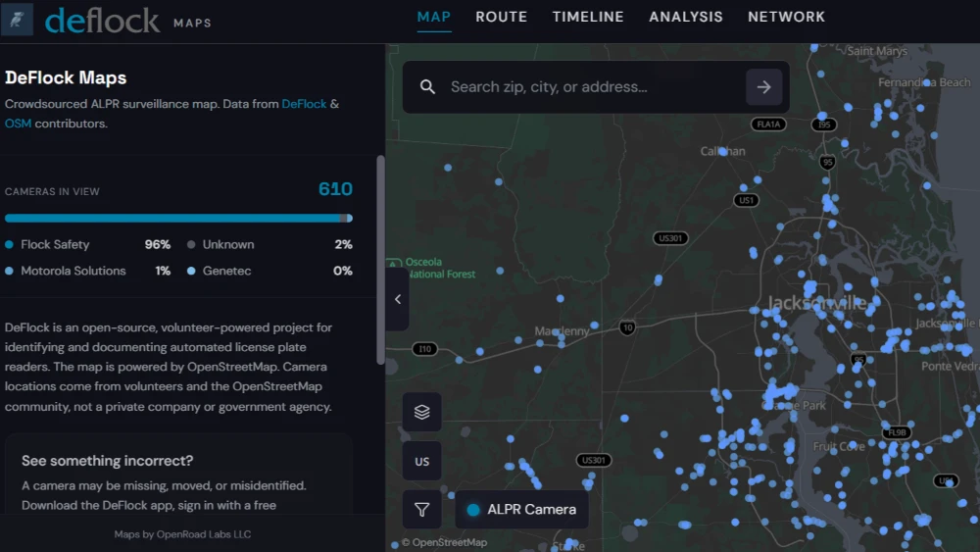Click the DeFlock bird logo icon
Screen dimensions: 980x552
pos(17,20)
